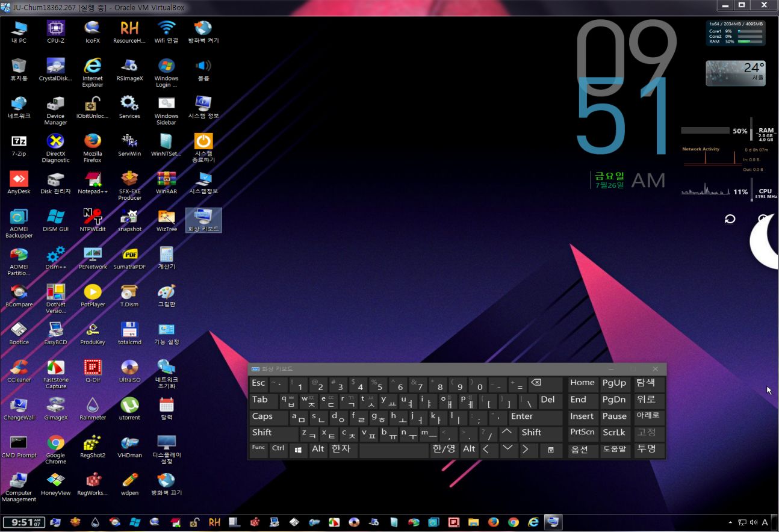
Task: Toggle the Caps key on the keyboard
Action: point(268,417)
